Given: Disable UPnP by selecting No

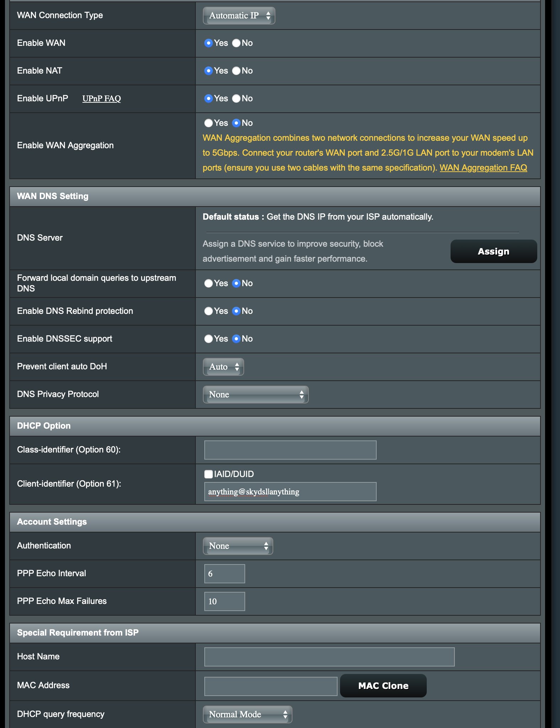Looking at the screenshot, I should pos(236,98).
